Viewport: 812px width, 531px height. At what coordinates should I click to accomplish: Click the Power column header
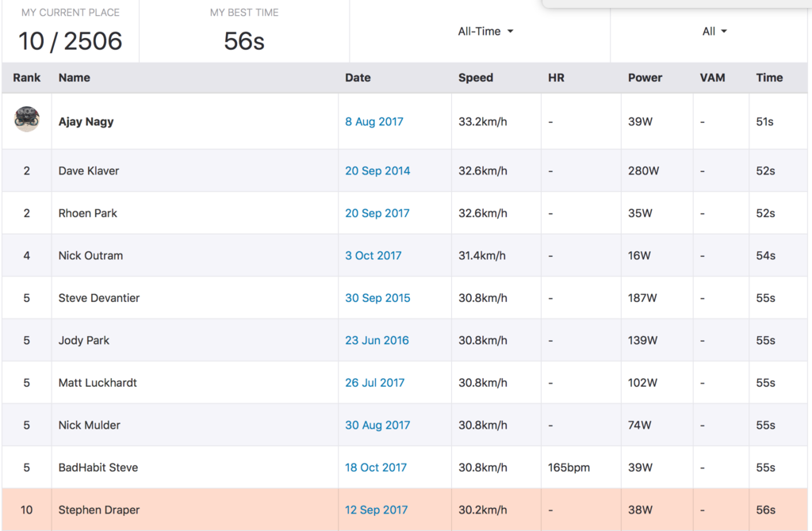point(645,78)
